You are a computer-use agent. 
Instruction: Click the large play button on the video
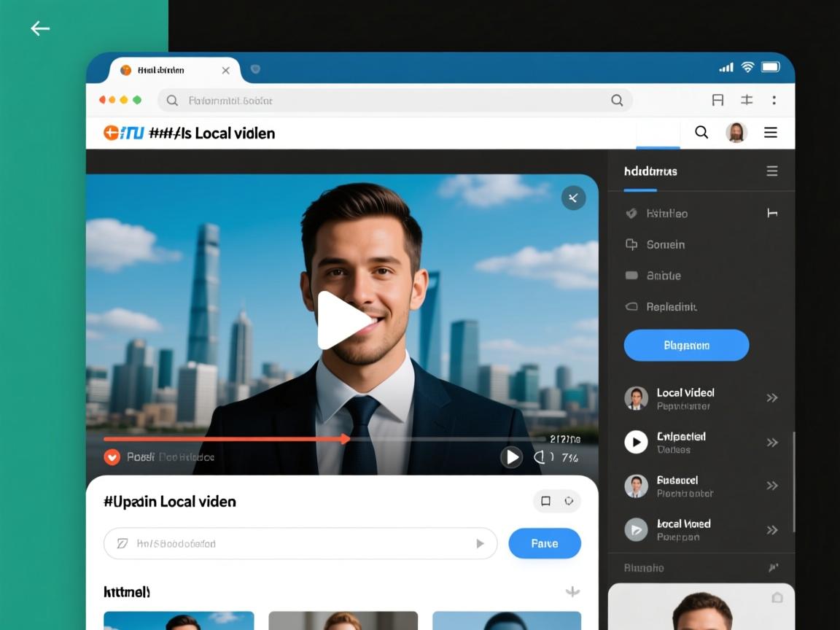point(343,321)
